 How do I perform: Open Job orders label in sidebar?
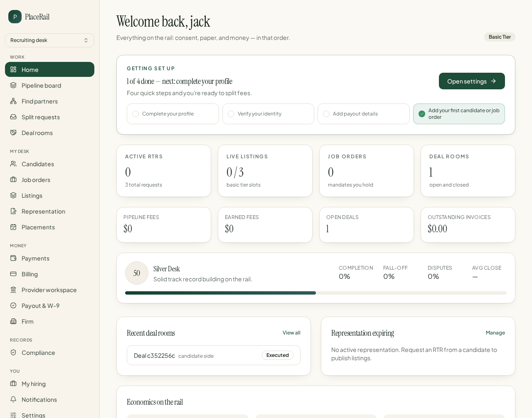36,179
